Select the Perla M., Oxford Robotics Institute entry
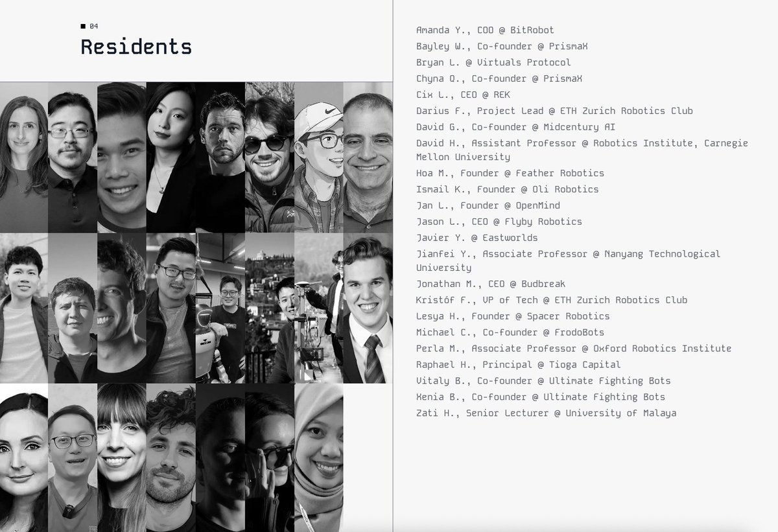Image resolution: width=778 pixels, height=532 pixels. tap(573, 349)
